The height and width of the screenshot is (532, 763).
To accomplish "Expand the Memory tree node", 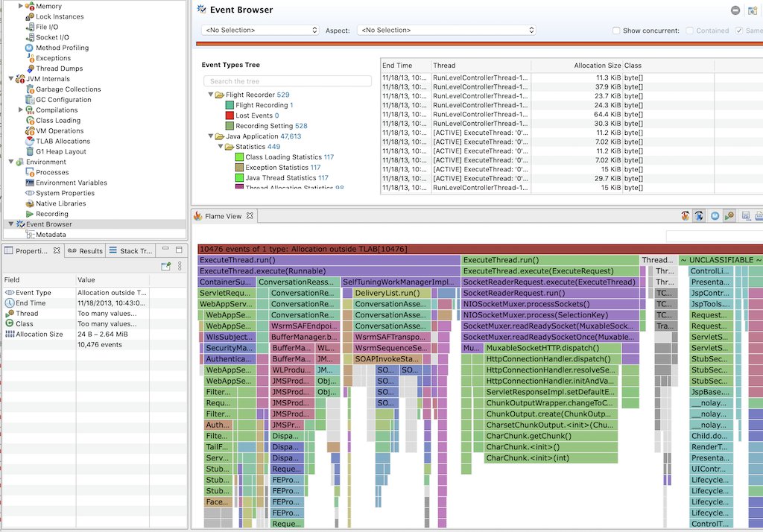I will click(20, 6).
